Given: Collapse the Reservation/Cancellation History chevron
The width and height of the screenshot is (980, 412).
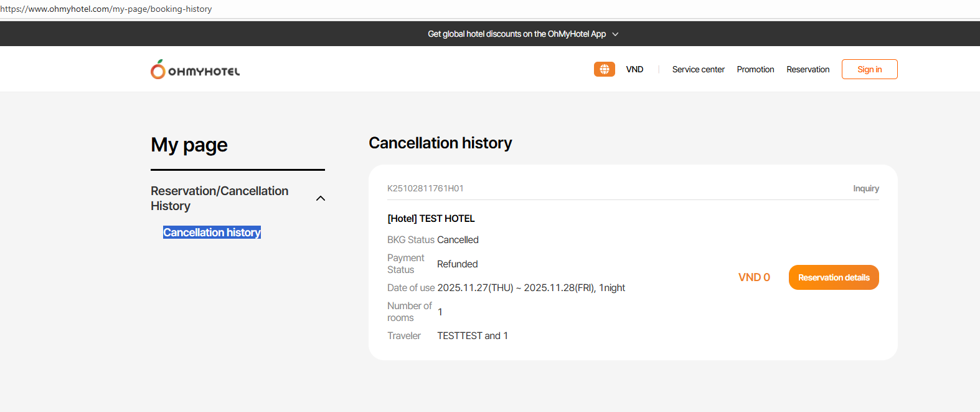Looking at the screenshot, I should point(321,198).
